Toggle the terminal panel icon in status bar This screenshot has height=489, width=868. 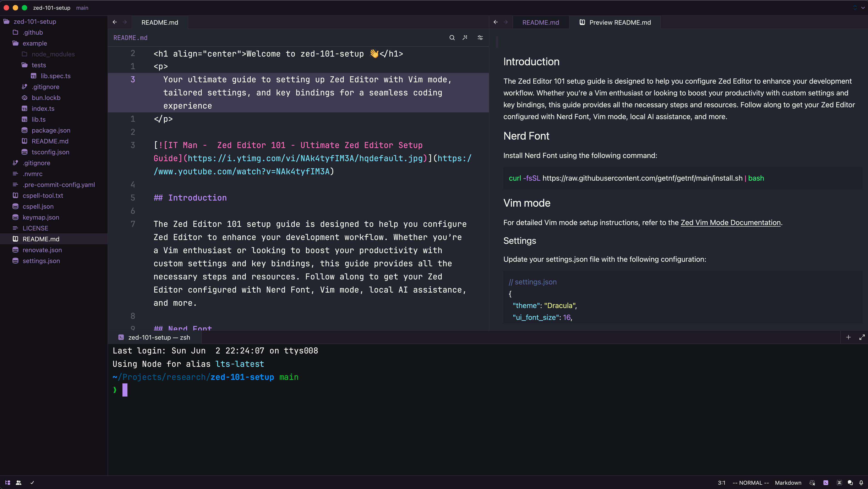pyautogui.click(x=826, y=483)
